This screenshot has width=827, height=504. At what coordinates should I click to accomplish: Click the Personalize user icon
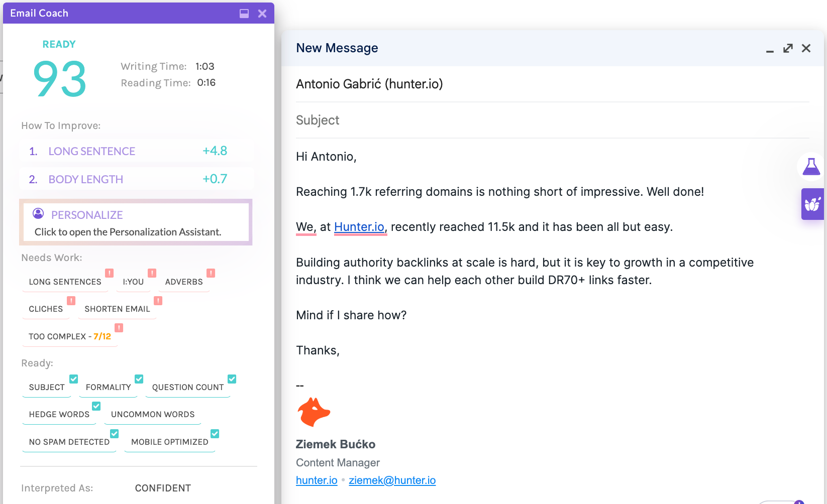[38, 214]
